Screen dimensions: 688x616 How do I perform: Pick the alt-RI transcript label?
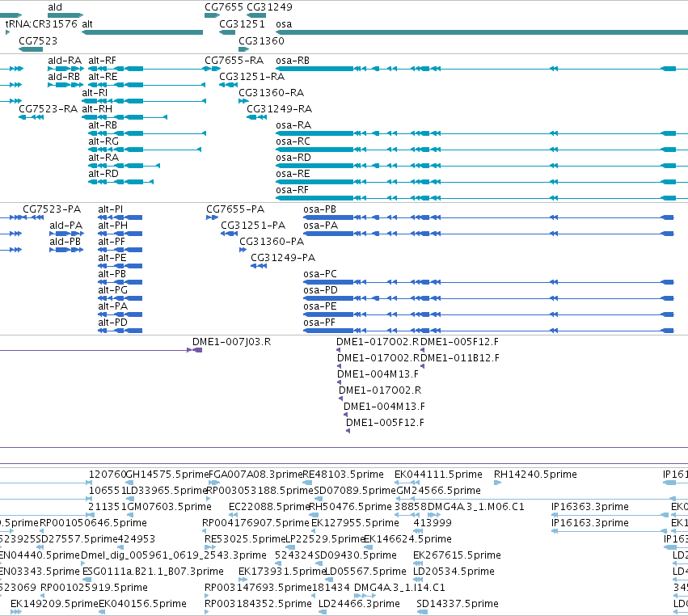pos(95,93)
